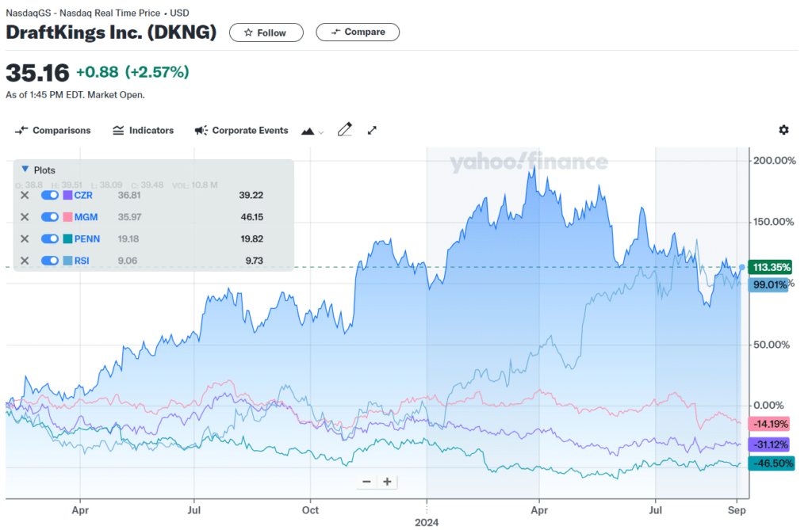Open the chart type mountain dropdown

coord(312,132)
